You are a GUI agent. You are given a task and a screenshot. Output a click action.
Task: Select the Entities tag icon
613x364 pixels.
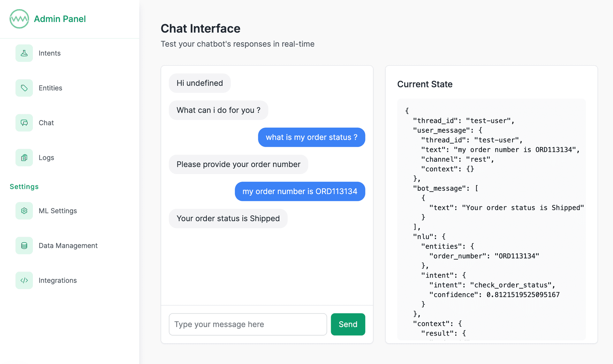24,88
